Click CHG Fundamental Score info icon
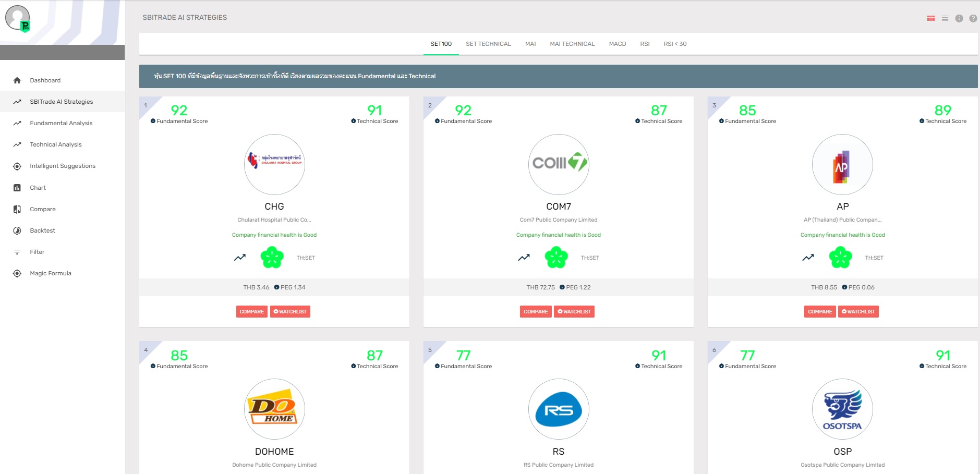This screenshot has width=980, height=474. (x=153, y=121)
